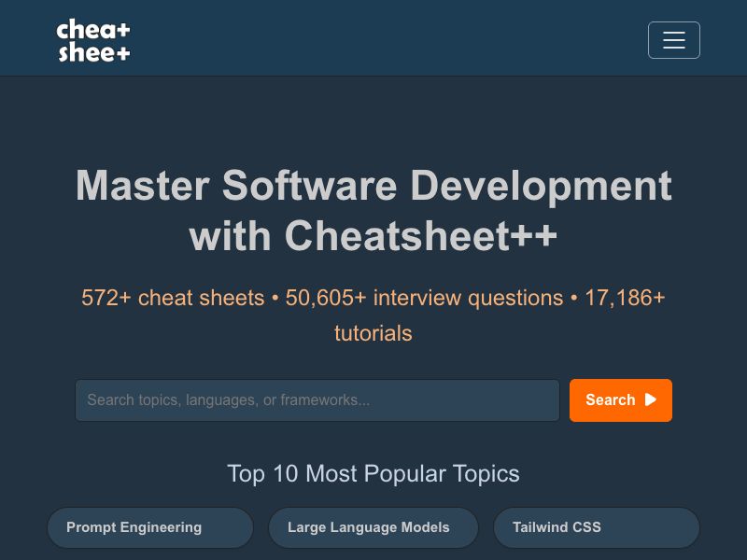Open the Large Language Models topic
747x560 pixels.
point(373,527)
